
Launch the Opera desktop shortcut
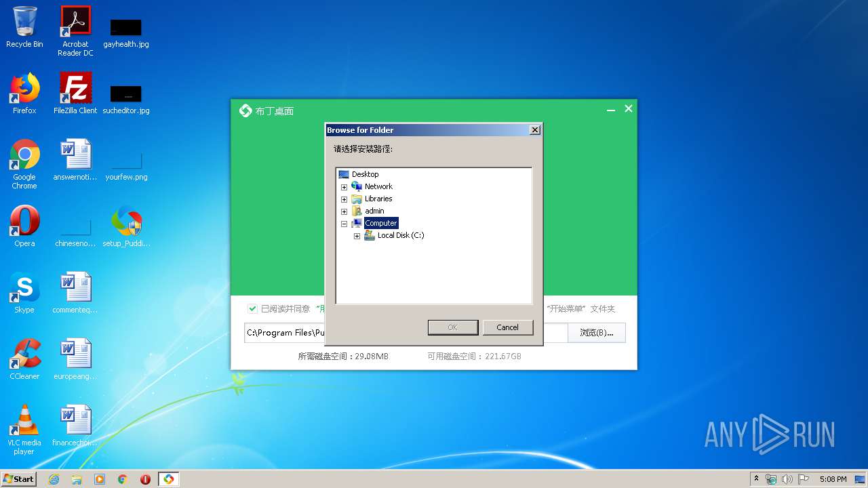click(24, 226)
